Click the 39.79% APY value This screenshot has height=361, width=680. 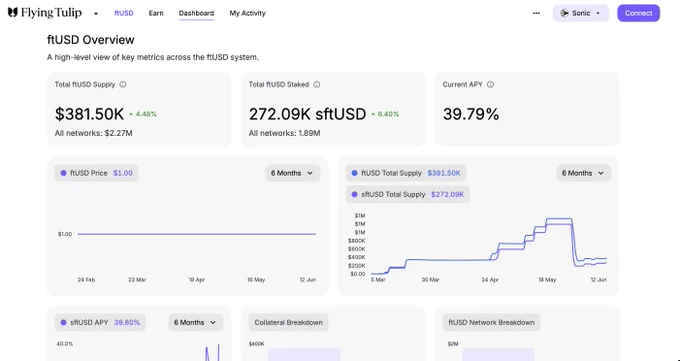point(471,114)
